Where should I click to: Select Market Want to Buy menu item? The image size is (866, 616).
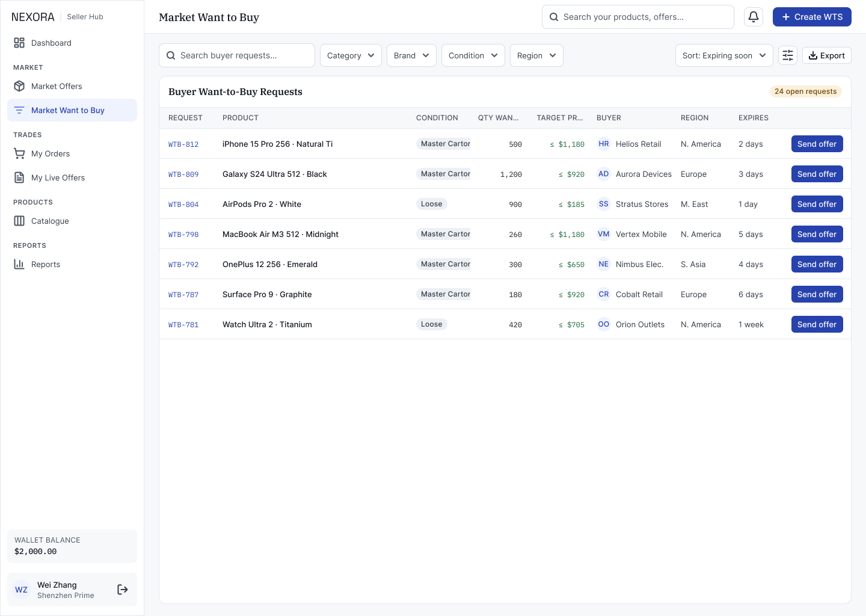[72, 110]
